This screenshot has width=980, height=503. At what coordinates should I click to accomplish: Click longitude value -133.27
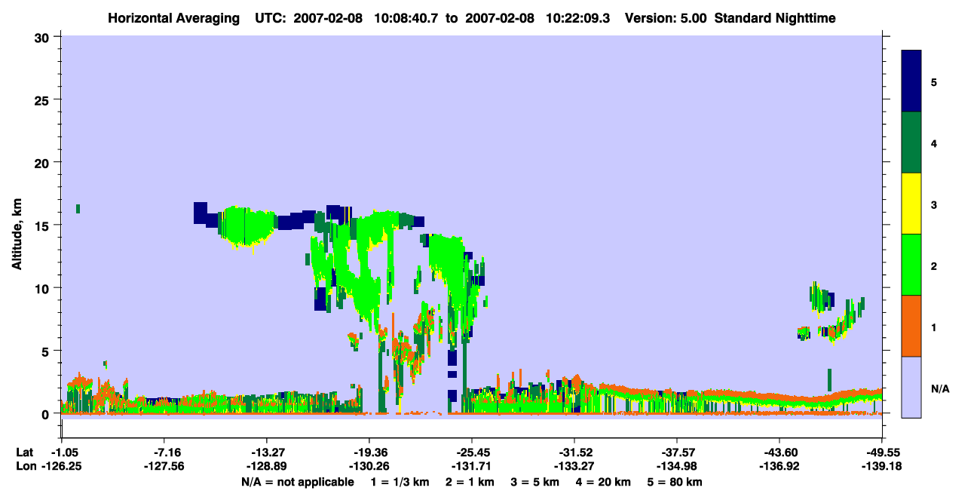(574, 466)
